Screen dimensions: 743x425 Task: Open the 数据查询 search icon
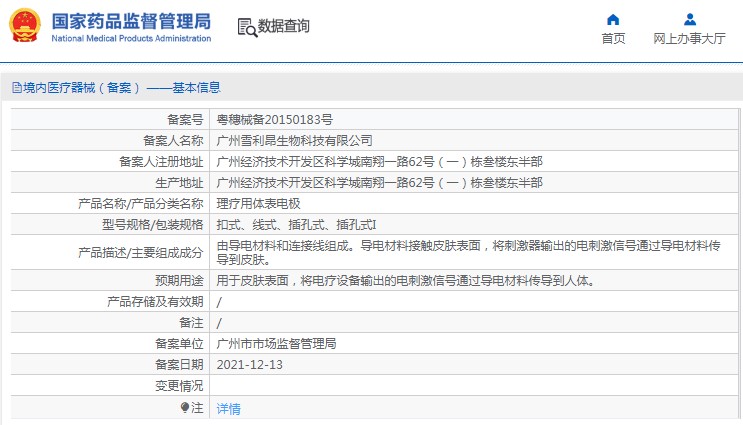[x=247, y=27]
